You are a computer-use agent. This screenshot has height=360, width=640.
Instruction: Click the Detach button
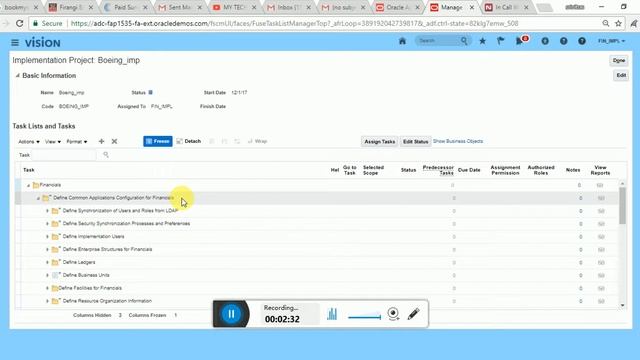pos(189,141)
